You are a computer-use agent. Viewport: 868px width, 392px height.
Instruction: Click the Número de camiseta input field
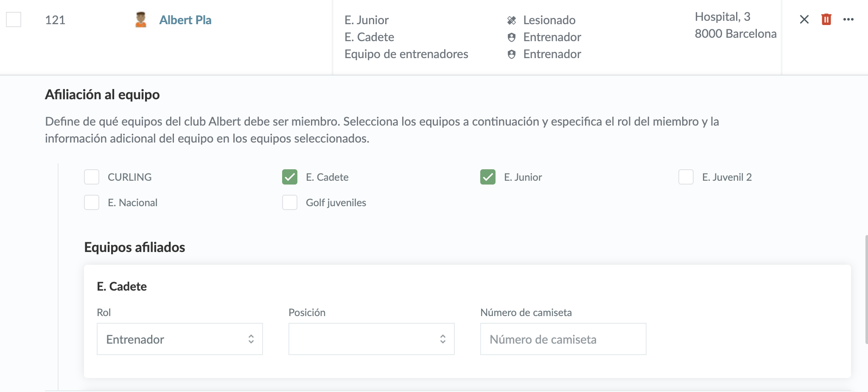click(563, 339)
